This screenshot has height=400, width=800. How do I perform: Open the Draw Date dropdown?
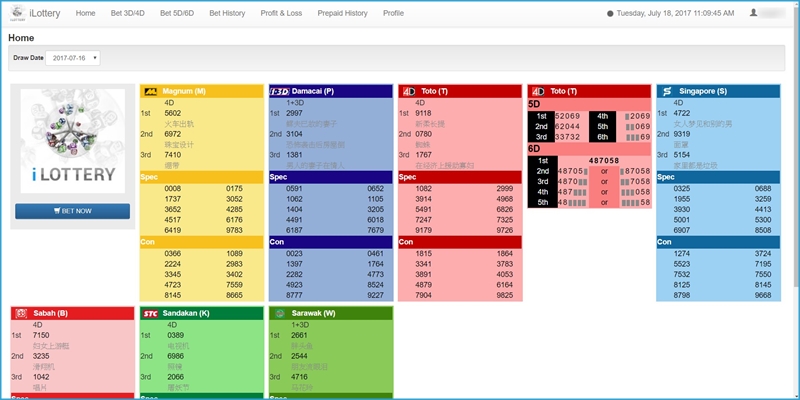(x=74, y=58)
